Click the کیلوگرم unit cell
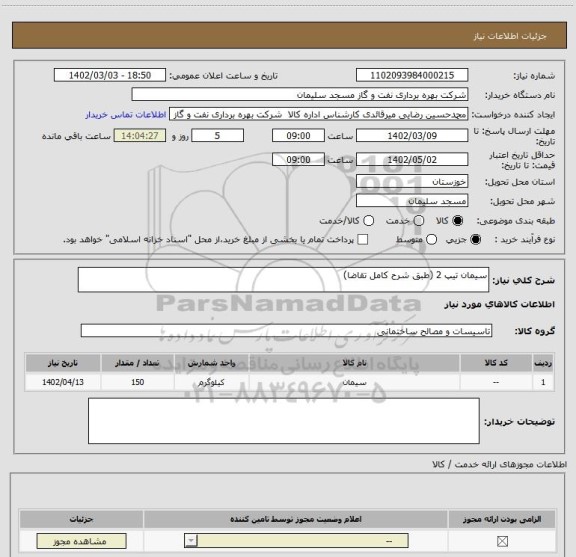This screenshot has width=576, height=557. 212,382
